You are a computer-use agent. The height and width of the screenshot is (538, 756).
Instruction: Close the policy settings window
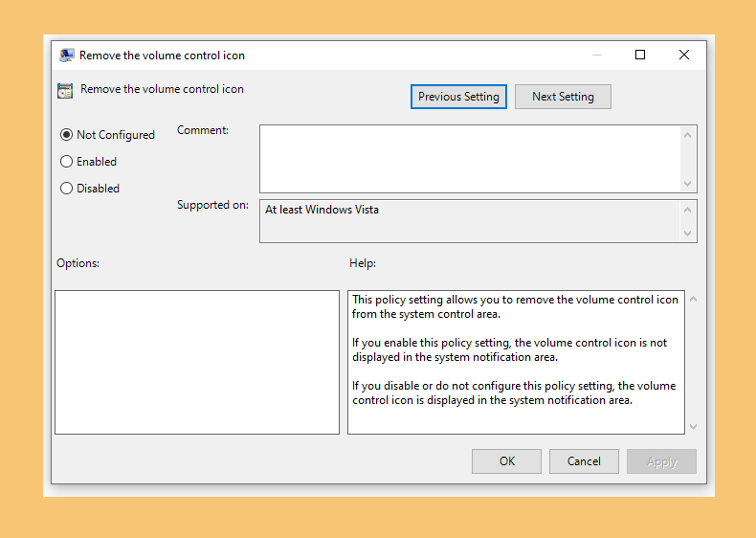pyautogui.click(x=683, y=55)
